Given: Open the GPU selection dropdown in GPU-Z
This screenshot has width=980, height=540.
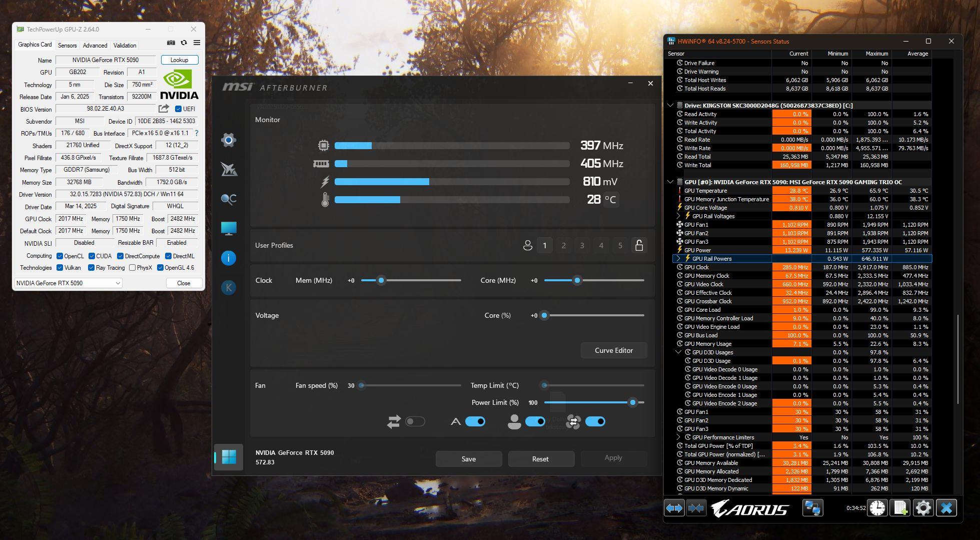Looking at the screenshot, I should click(x=69, y=283).
